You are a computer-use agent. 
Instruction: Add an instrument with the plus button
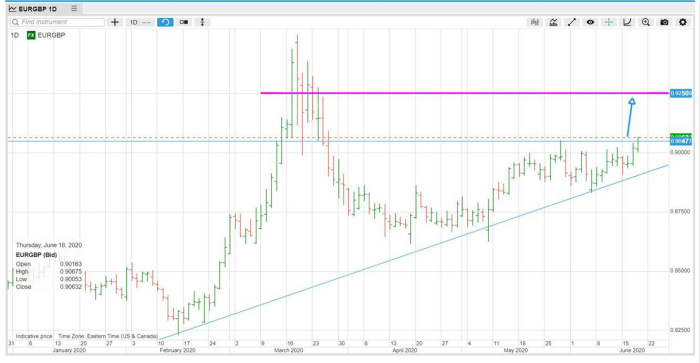[x=115, y=22]
